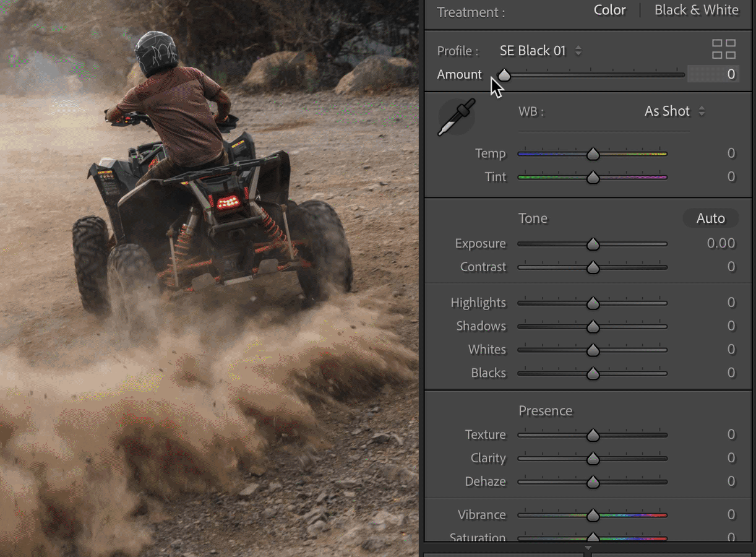
Task: Click the Amount value field
Action: pos(713,74)
